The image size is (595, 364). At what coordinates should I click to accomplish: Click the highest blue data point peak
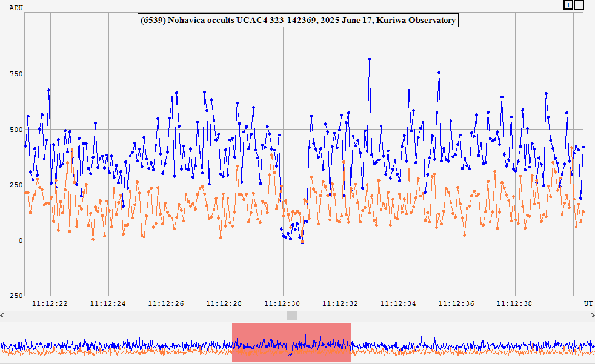pos(369,59)
